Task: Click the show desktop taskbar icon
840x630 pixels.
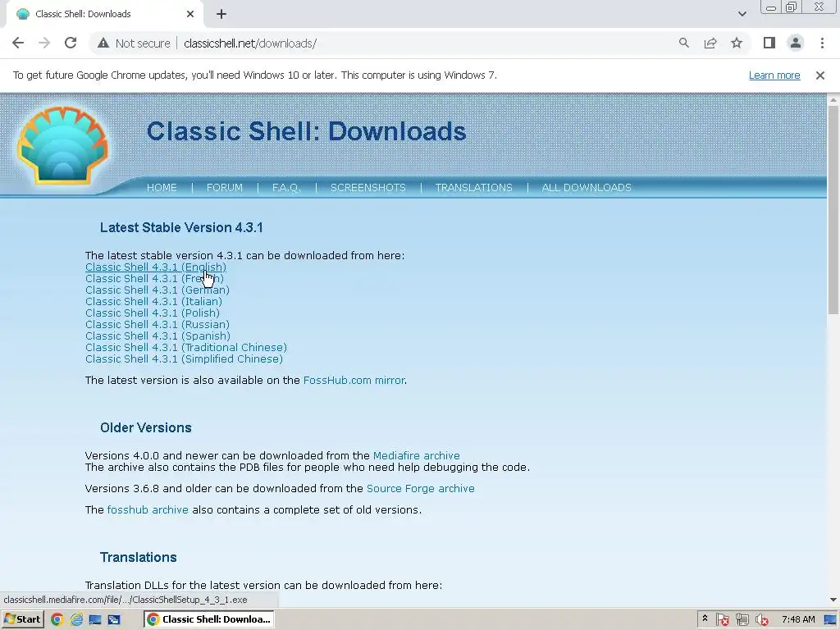Action: [95, 619]
